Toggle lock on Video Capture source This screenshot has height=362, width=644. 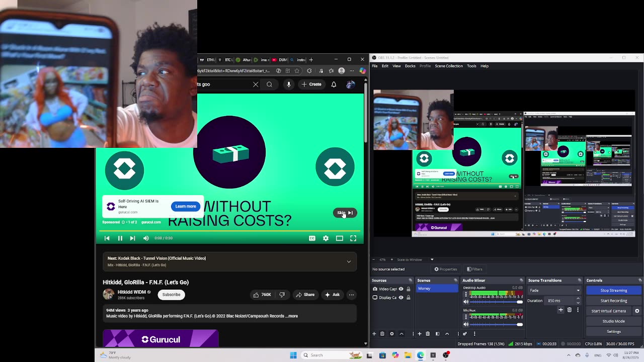click(x=408, y=289)
